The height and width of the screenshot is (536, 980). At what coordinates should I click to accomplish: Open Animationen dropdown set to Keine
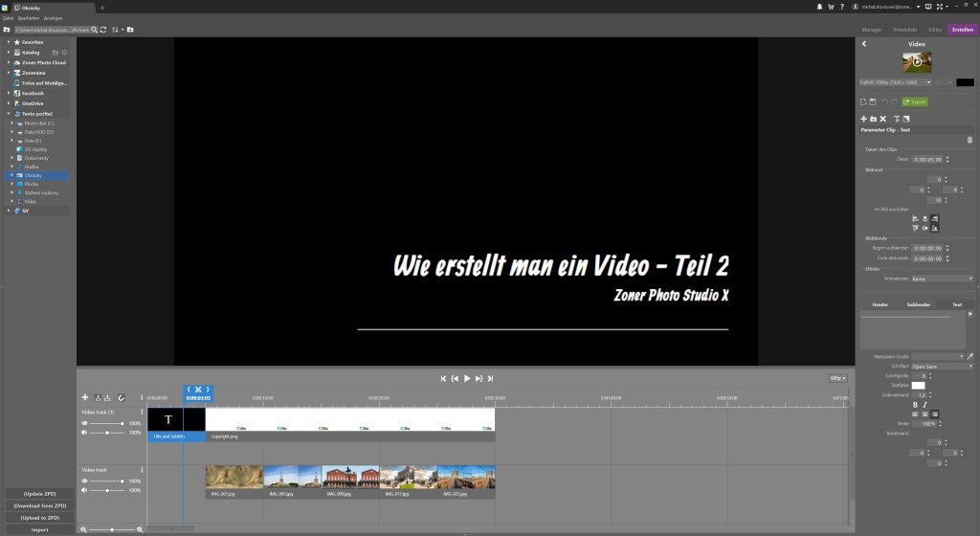point(942,279)
